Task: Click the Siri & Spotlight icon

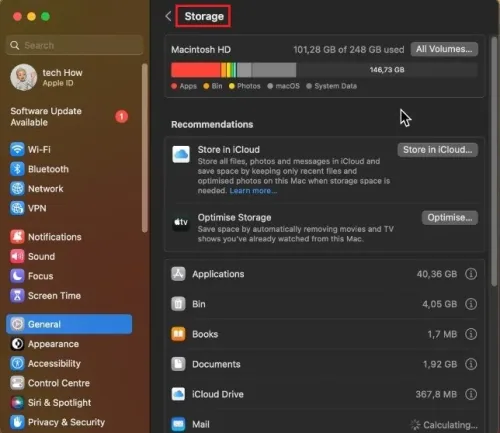Action: point(17,403)
